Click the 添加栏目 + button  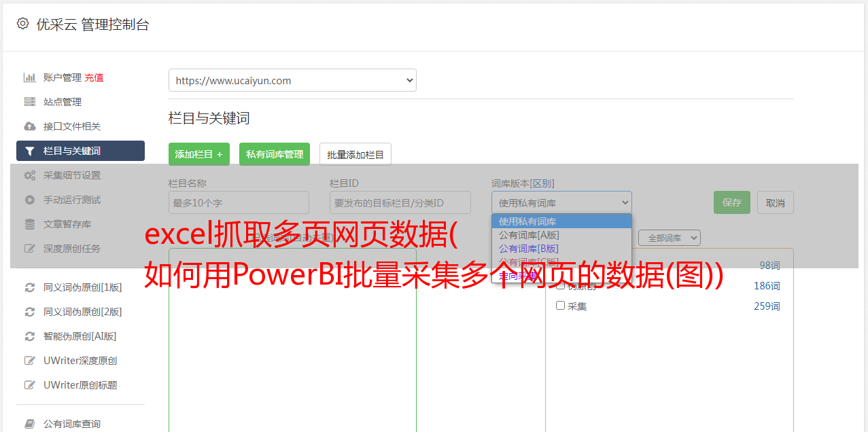[x=199, y=154]
